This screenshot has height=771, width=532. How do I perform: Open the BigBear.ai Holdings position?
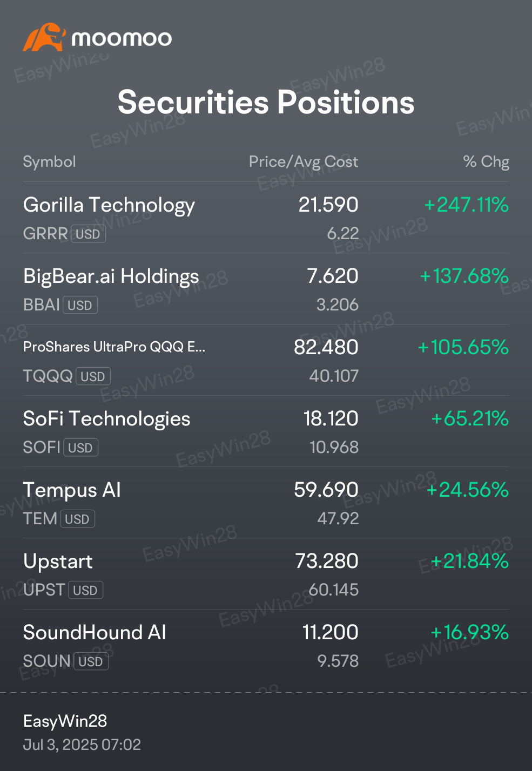coord(266,289)
